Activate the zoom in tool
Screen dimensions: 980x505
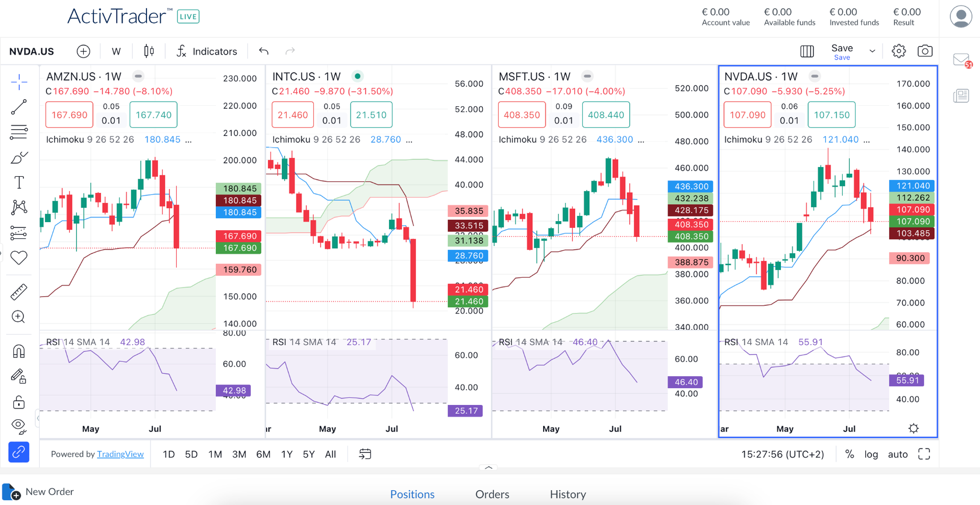(19, 317)
